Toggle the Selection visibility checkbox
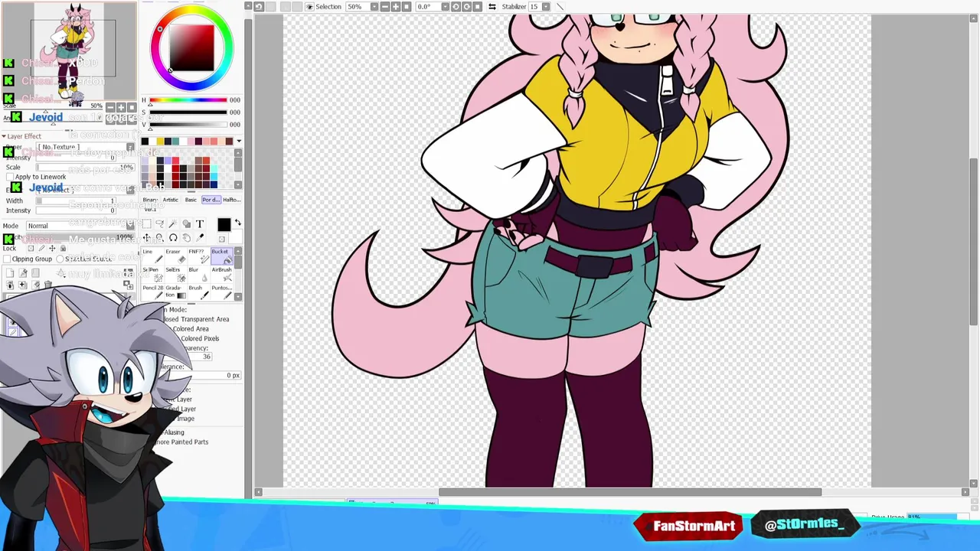This screenshot has height=551, width=980. [309, 7]
